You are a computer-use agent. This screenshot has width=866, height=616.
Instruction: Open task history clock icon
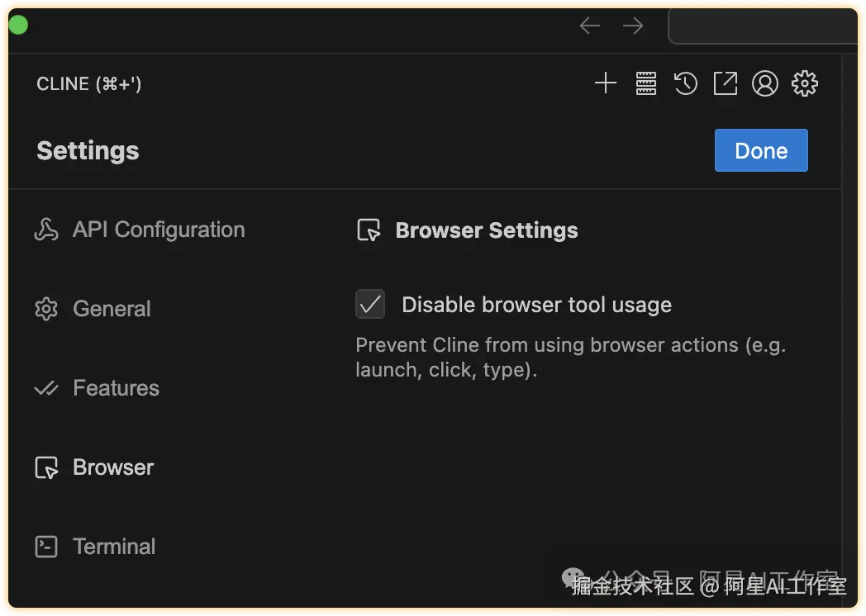(x=685, y=83)
